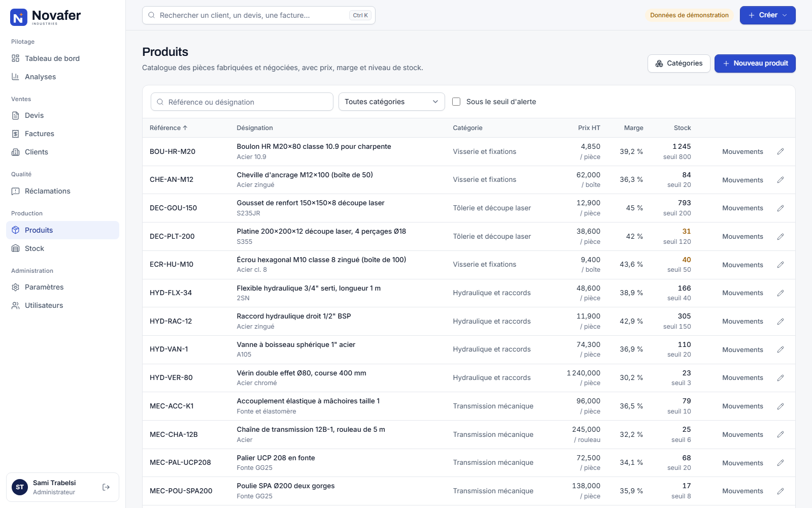Click the logout icon next to Sami Trabelsi
Viewport: 812px width, 508px height.
click(x=106, y=487)
